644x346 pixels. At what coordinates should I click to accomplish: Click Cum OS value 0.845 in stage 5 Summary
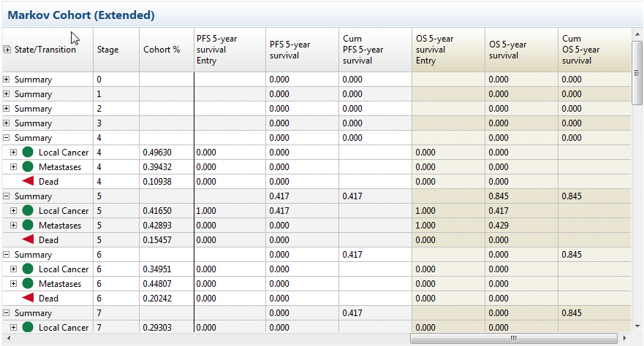tap(572, 196)
